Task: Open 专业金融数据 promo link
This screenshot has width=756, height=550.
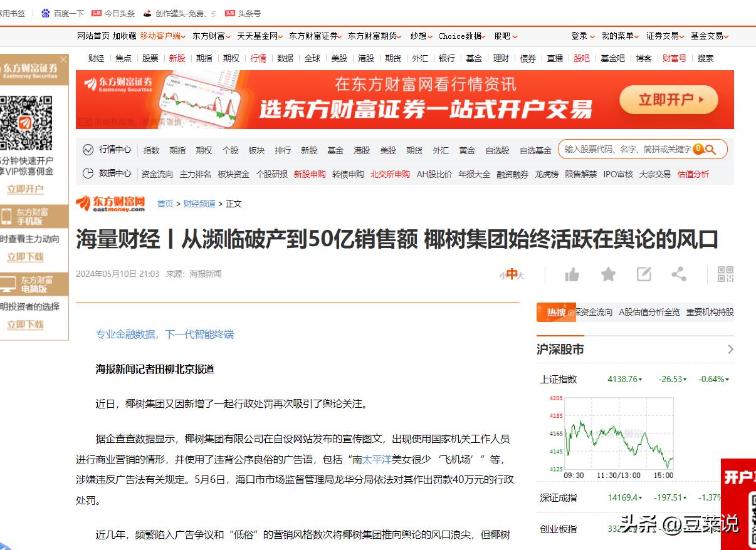Action: pyautogui.click(x=165, y=335)
